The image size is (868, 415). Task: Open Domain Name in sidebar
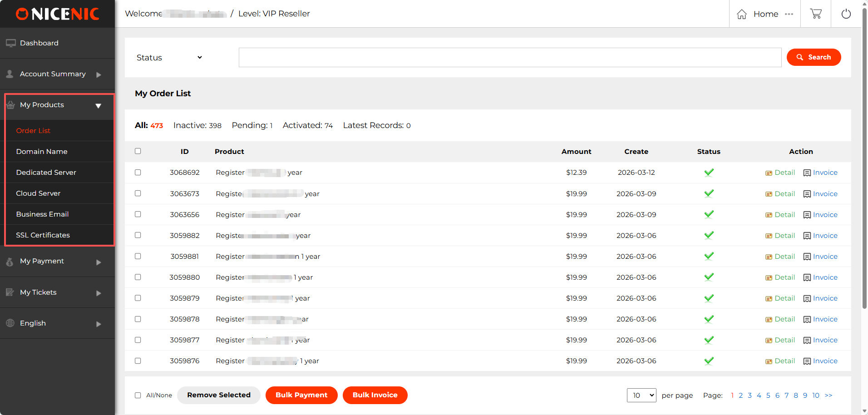tap(42, 152)
